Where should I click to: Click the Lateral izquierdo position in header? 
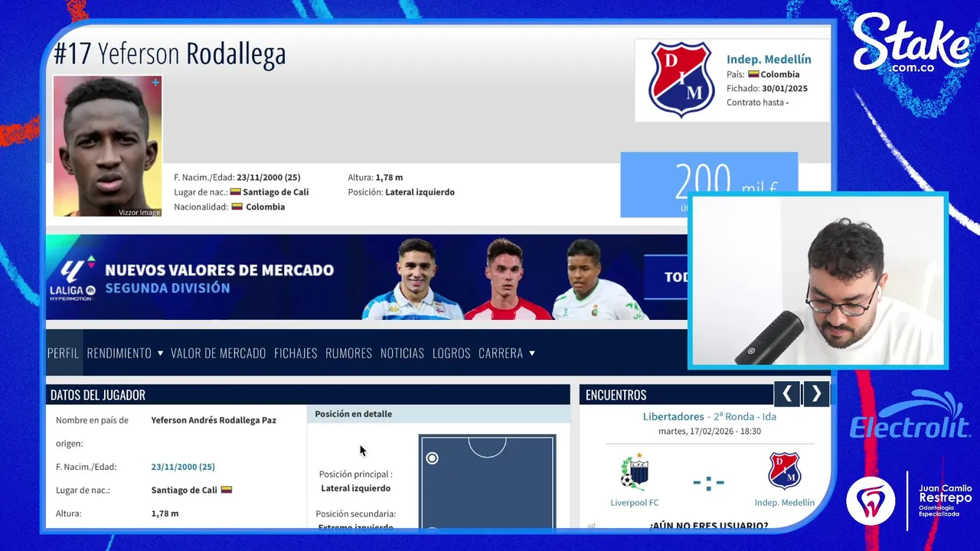pos(420,192)
